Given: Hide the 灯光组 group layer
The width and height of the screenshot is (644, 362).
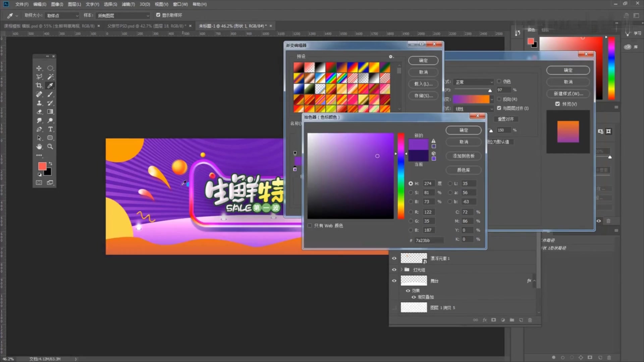Looking at the screenshot, I should [394, 269].
